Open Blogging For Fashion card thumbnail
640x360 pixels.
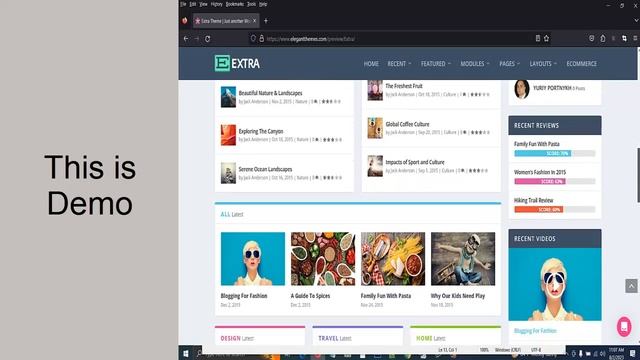(253, 259)
